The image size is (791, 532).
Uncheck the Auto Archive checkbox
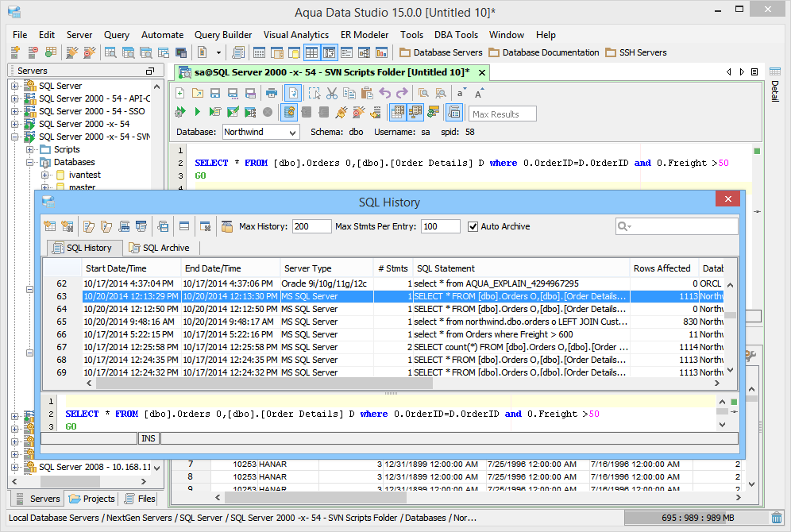point(473,226)
